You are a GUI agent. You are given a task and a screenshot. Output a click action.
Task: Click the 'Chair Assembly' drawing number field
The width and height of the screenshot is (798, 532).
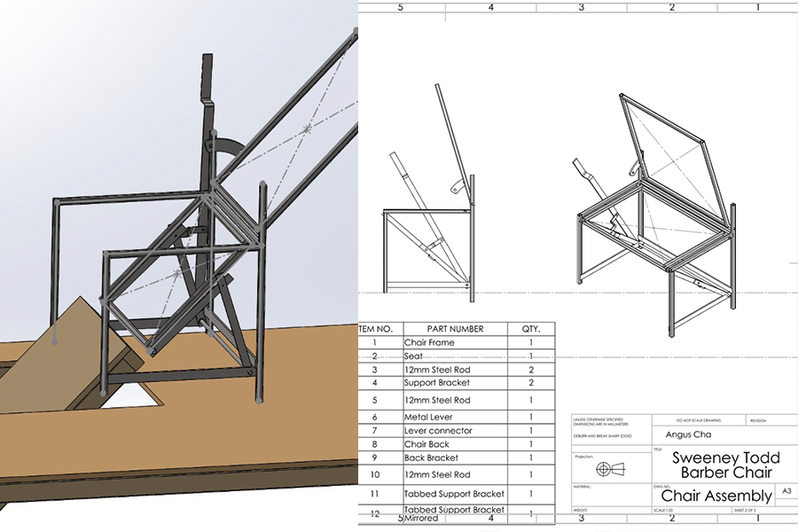click(716, 496)
